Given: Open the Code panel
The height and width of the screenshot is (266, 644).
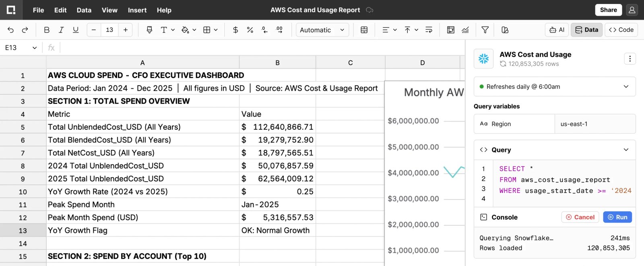Looking at the screenshot, I should [x=621, y=30].
